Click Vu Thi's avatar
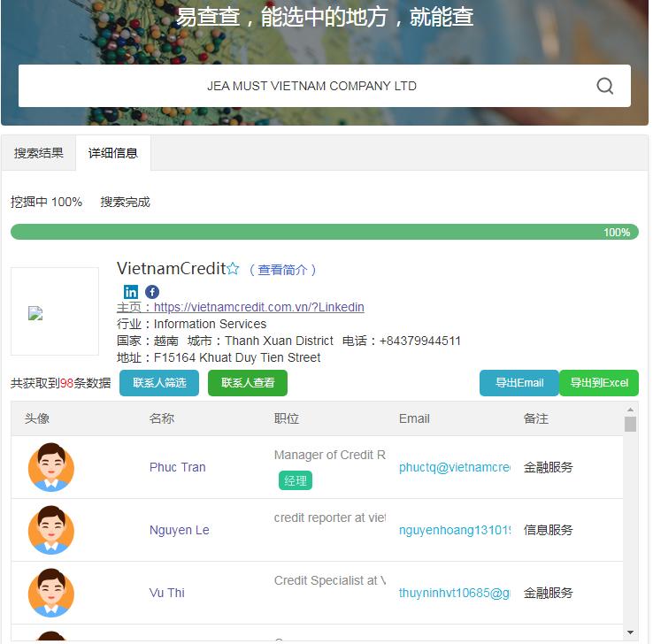The image size is (653, 644). pos(50,593)
